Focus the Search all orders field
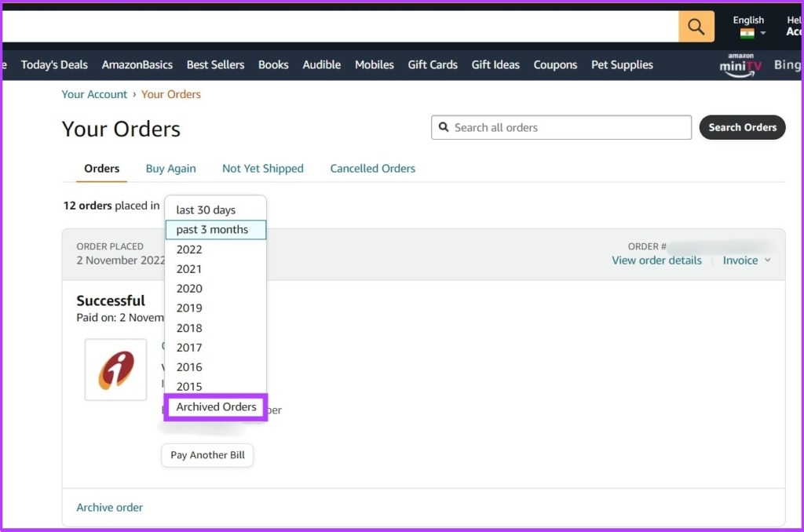Screen dimensions: 804x532 561,127
